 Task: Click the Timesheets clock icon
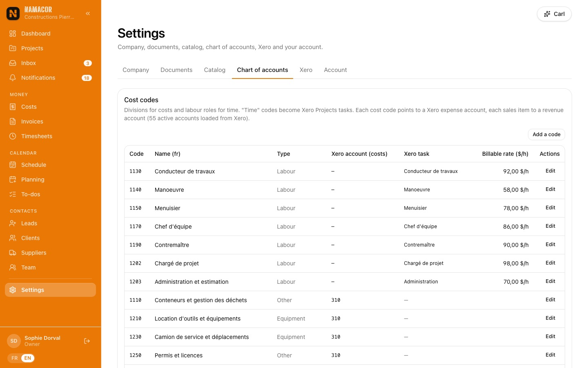13,136
